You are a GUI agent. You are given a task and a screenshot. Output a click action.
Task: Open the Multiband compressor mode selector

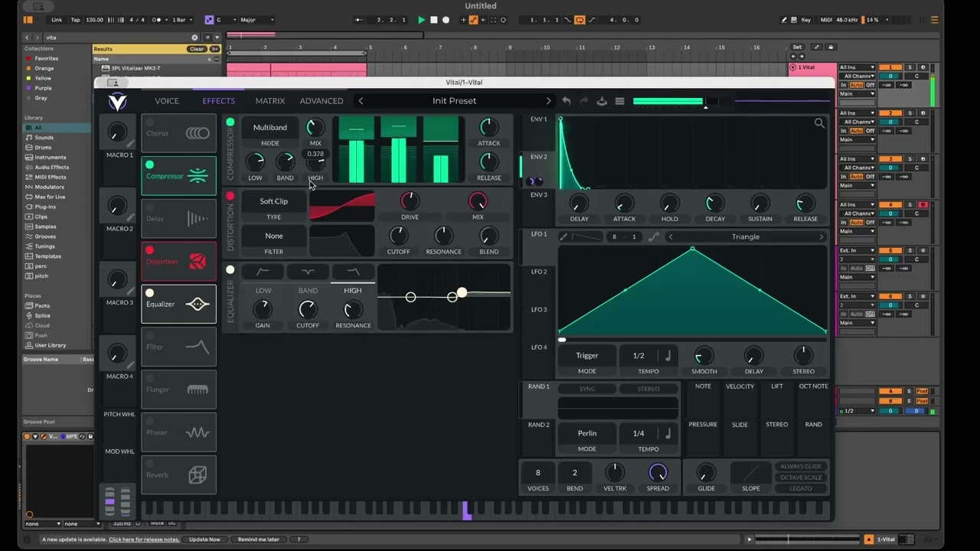(x=270, y=128)
